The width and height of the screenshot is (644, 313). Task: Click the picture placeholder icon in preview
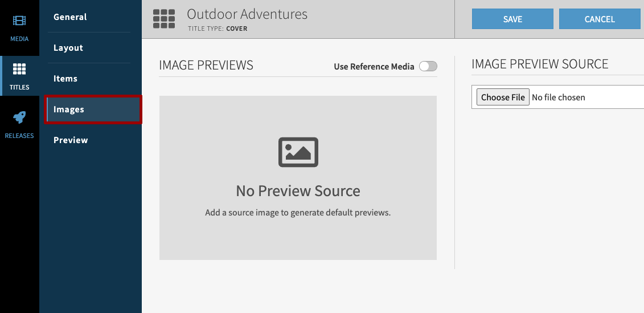point(298,152)
